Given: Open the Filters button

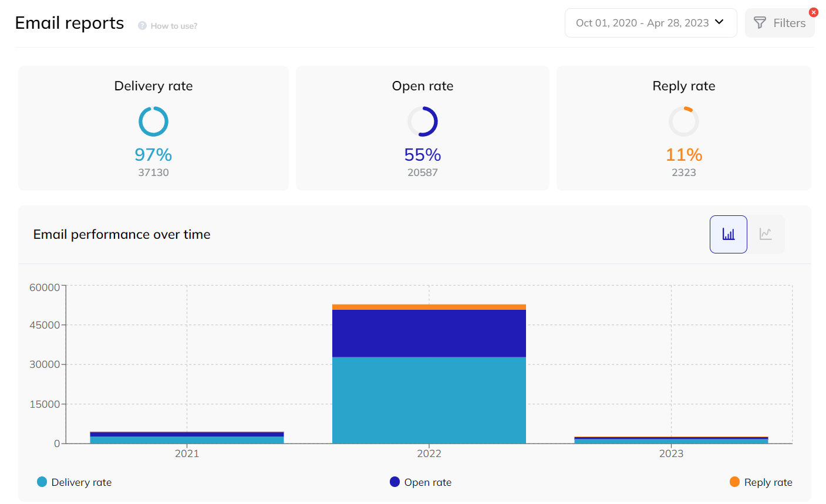Looking at the screenshot, I should [x=780, y=23].
